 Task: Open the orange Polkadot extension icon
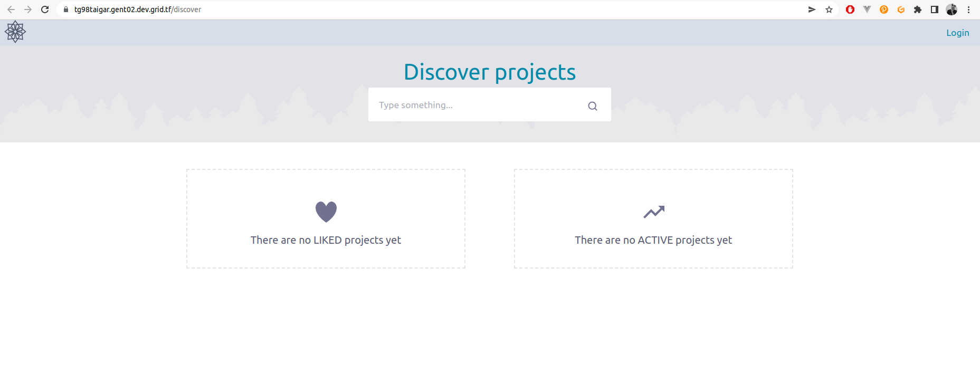coord(884,9)
